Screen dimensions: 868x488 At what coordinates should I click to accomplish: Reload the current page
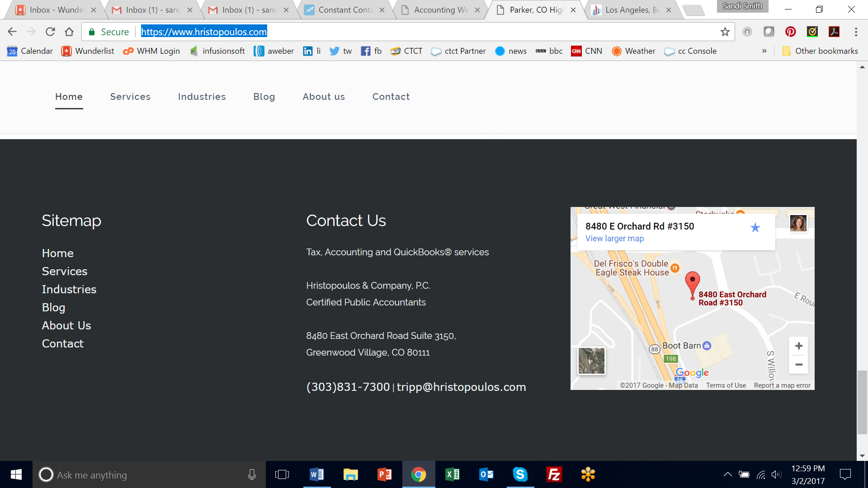[50, 32]
